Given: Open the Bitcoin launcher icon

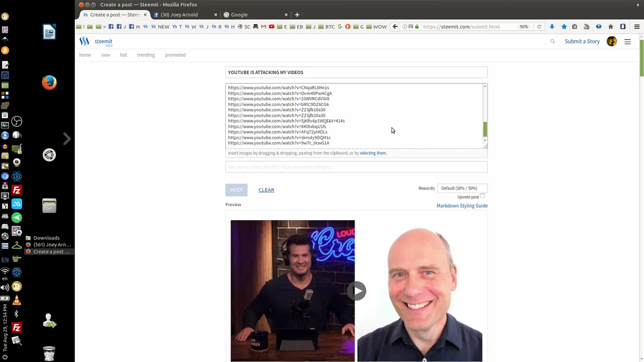Looking at the screenshot, I should point(5,50).
